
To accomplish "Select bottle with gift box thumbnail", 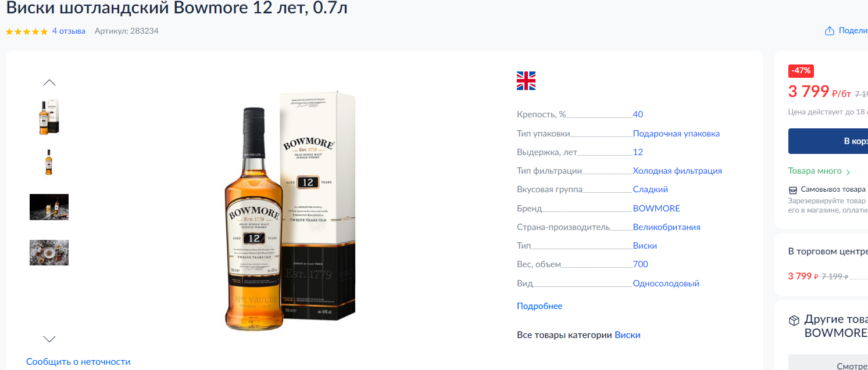I will pos(49,117).
